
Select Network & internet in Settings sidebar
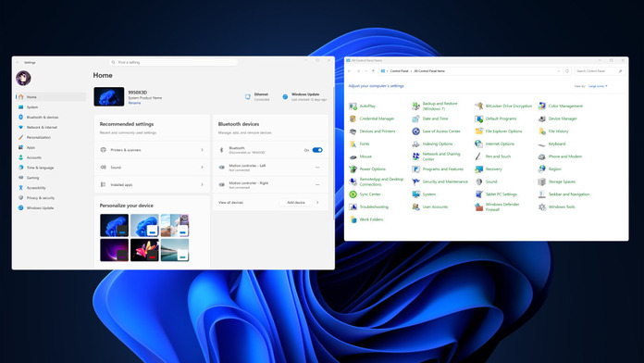click(x=51, y=128)
